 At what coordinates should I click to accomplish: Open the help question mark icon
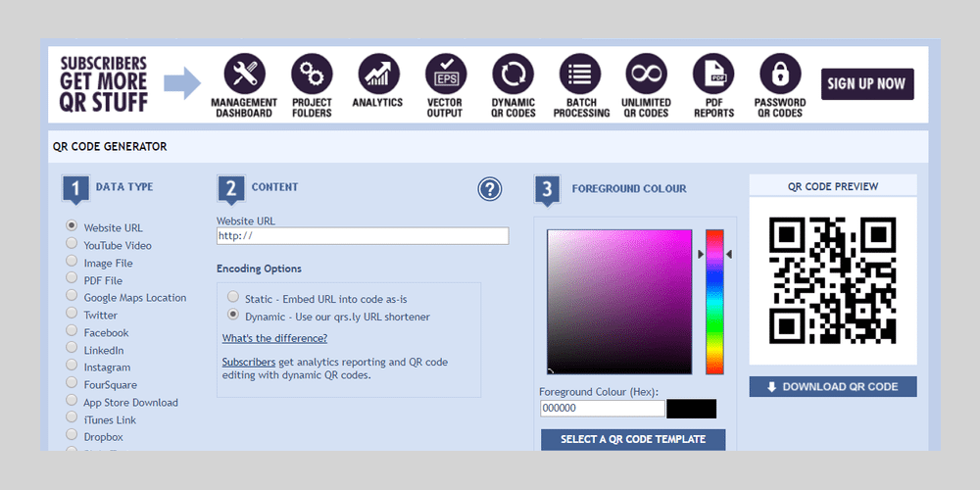490,189
